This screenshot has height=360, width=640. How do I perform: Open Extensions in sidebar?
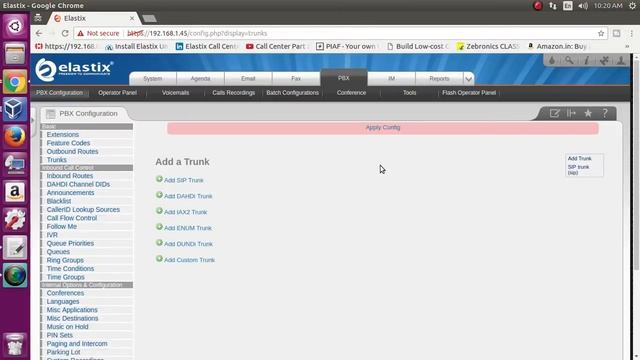[x=63, y=134]
